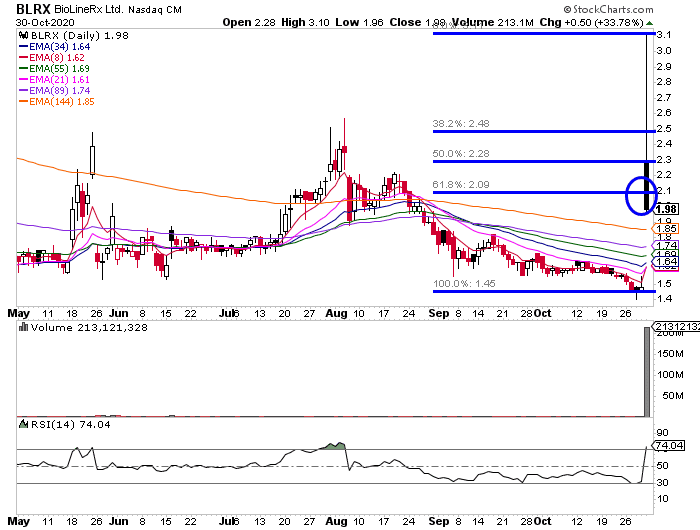
Task: Click the Volume 213,121,328 label
Action: pyautogui.click(x=89, y=328)
